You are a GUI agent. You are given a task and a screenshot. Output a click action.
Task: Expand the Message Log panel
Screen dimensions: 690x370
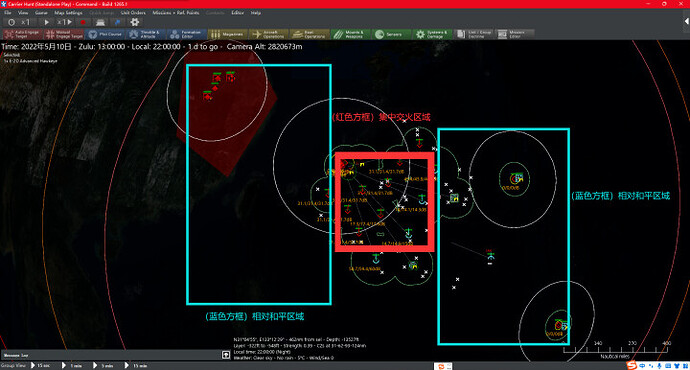point(226,355)
